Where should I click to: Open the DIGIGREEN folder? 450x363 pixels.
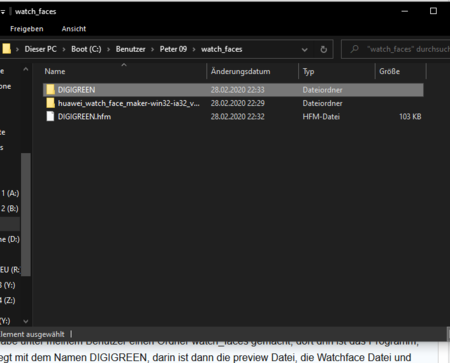(x=233, y=90)
